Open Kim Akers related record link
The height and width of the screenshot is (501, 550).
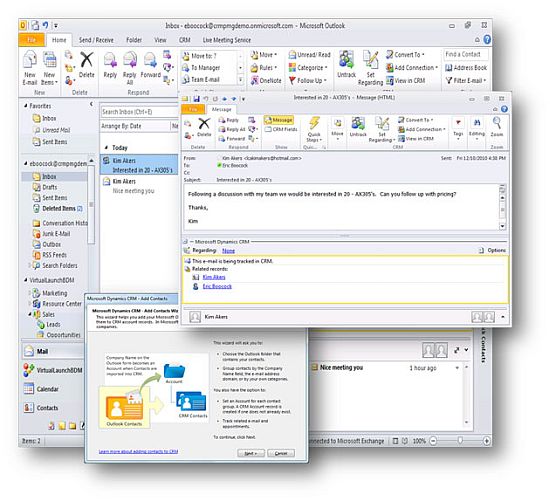tap(214, 277)
